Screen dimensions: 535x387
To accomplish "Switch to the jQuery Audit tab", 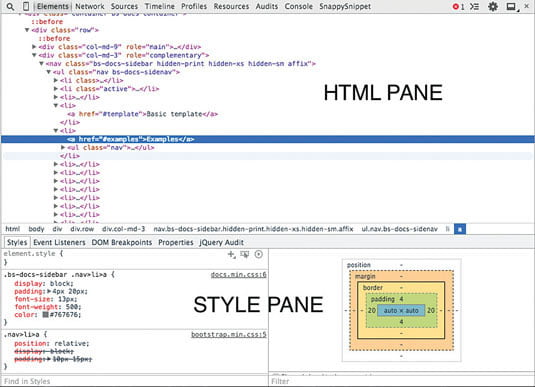I will [x=221, y=242].
